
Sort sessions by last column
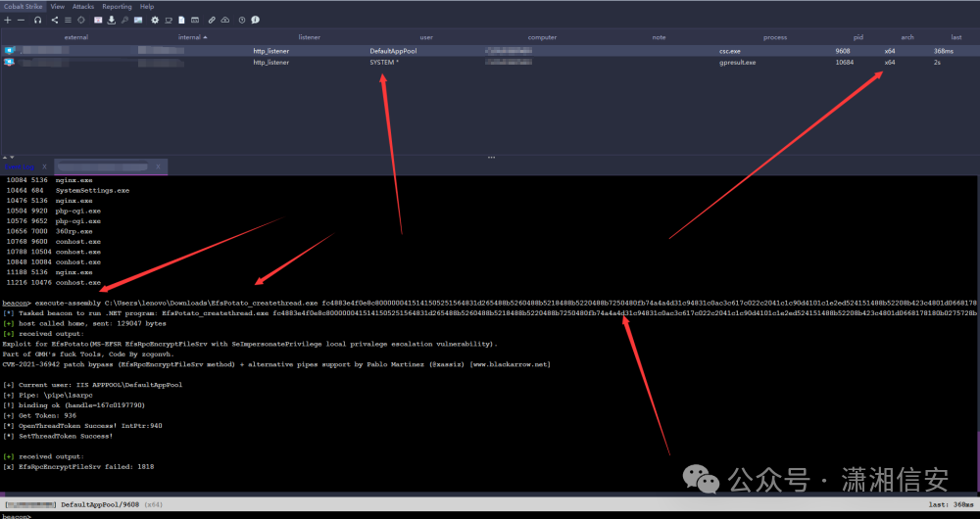tap(956, 37)
